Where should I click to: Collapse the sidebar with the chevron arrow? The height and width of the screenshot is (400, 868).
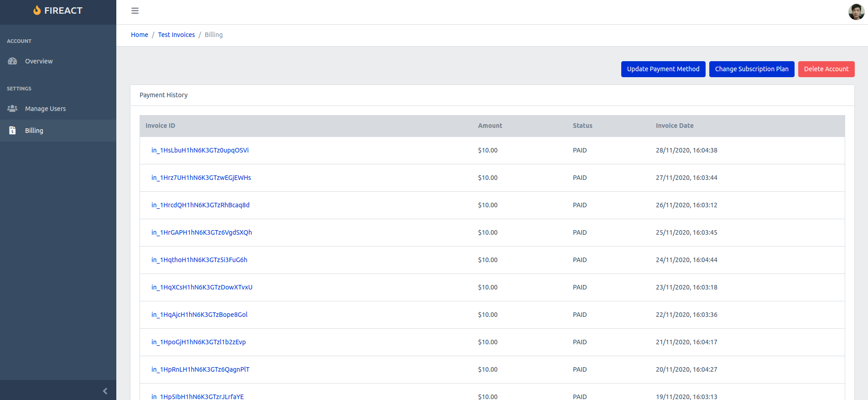[x=105, y=391]
